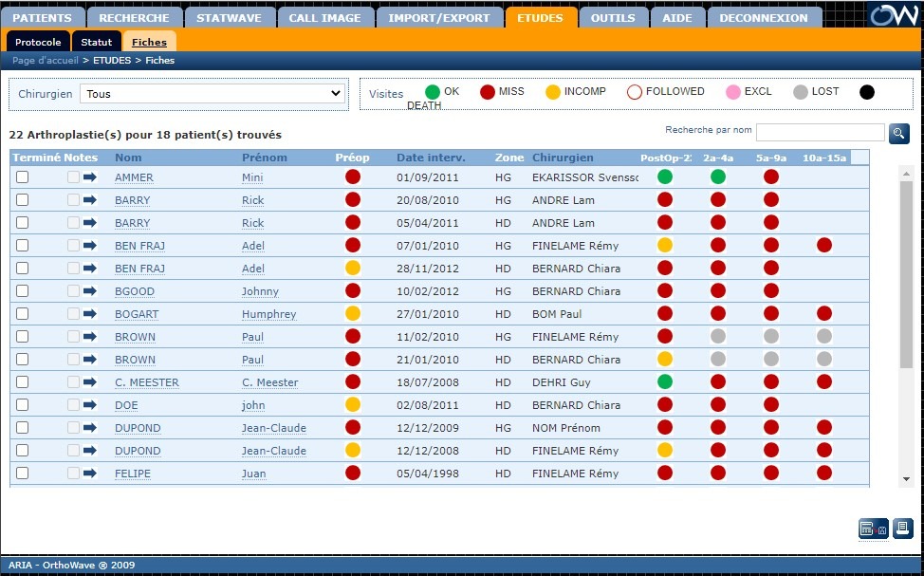The image size is (924, 576).
Task: Click the date 18/07/2008
Action: pyautogui.click(x=428, y=382)
